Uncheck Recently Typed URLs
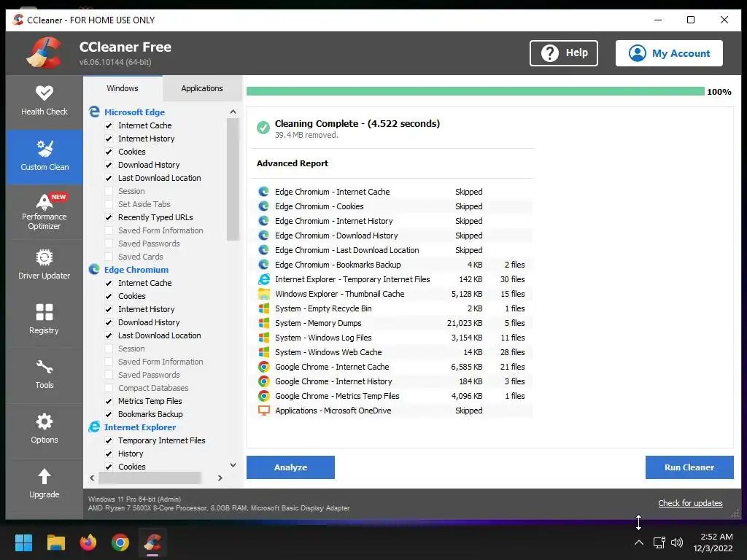Screen dimensions: 747x560 coord(109,217)
